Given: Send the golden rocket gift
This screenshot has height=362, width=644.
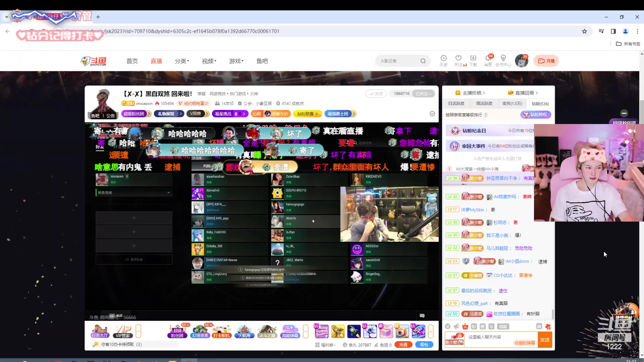Looking at the screenshot, I should [x=338, y=331].
